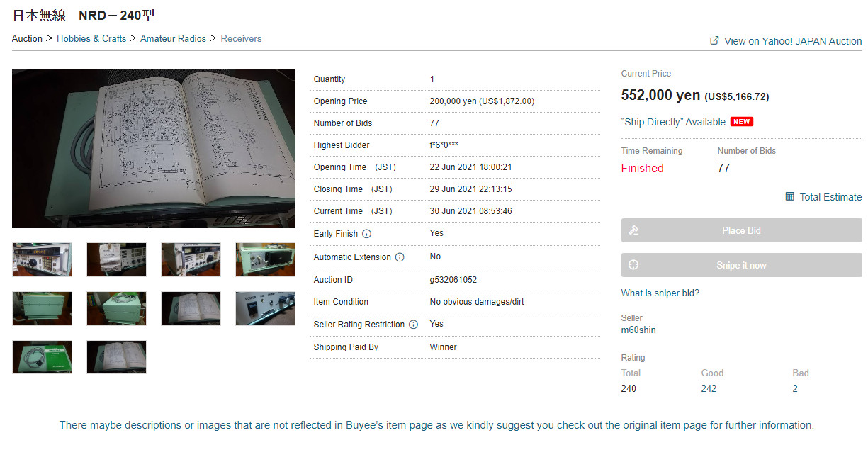Click the "(US$5,166.72)" converted price
Image resolution: width=868 pixels, height=467 pixels.
coord(737,96)
